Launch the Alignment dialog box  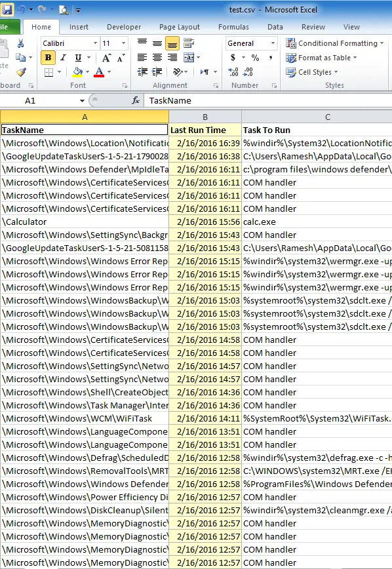tap(216, 86)
